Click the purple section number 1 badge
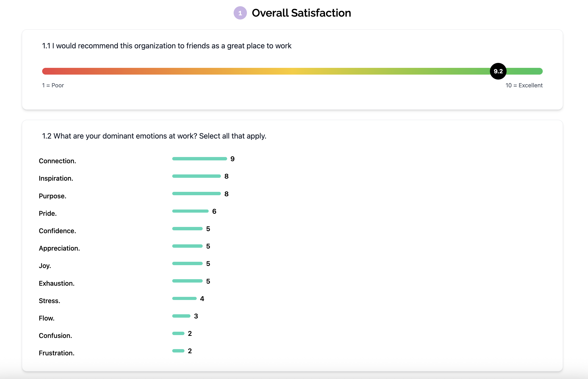Viewport: 588px width, 379px height. tap(240, 13)
